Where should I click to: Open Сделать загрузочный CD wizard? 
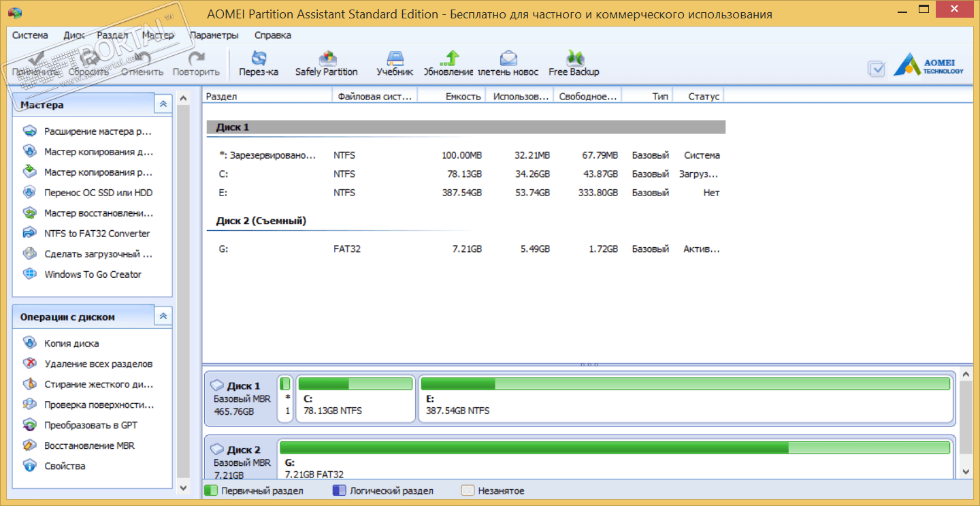click(87, 254)
